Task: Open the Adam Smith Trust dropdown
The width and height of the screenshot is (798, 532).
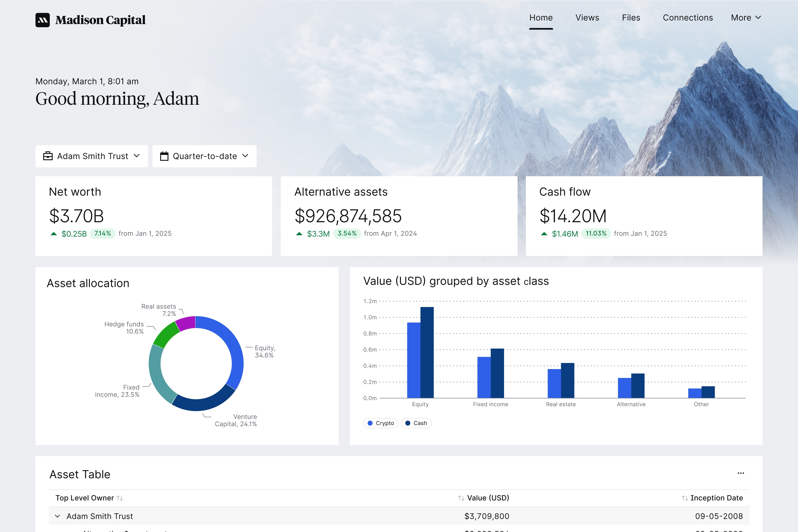Action: pyautogui.click(x=92, y=156)
